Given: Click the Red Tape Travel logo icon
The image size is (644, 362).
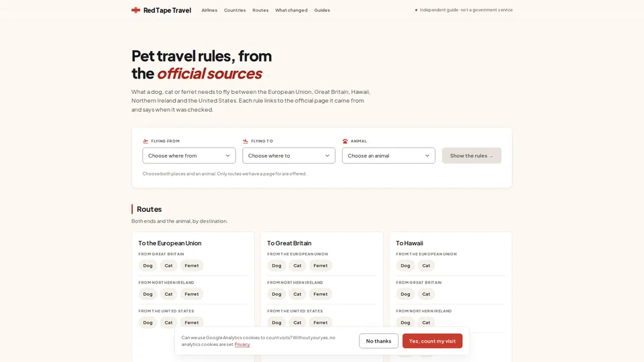Looking at the screenshot, I should tap(136, 10).
